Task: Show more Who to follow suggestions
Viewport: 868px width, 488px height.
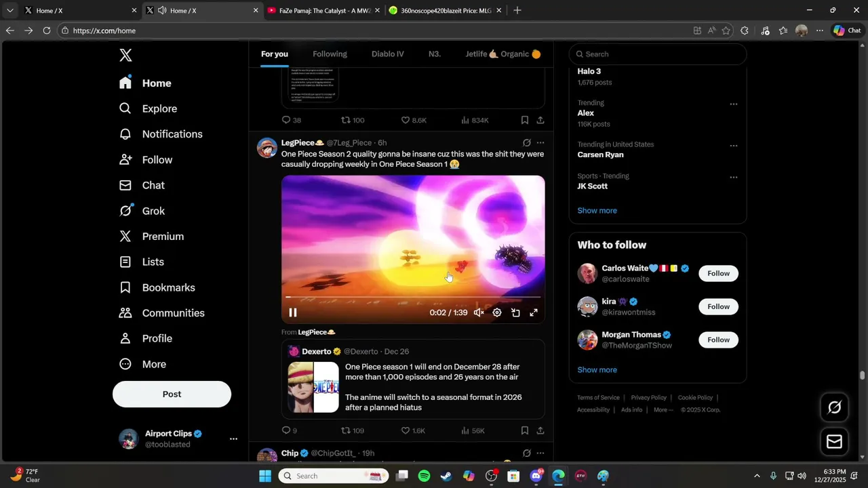Action: [597, 370]
